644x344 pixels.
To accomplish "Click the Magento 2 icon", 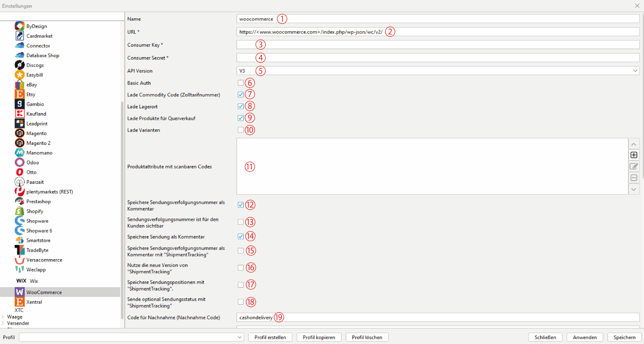I will [x=20, y=143].
